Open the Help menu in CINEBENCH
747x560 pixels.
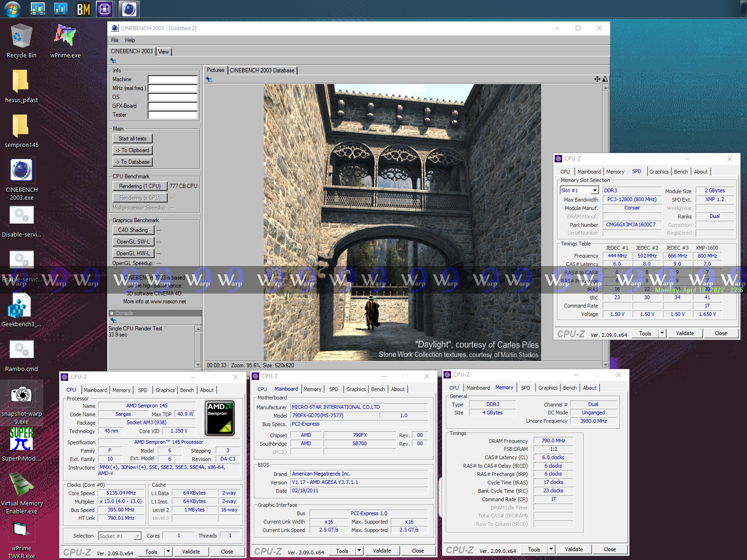(130, 40)
